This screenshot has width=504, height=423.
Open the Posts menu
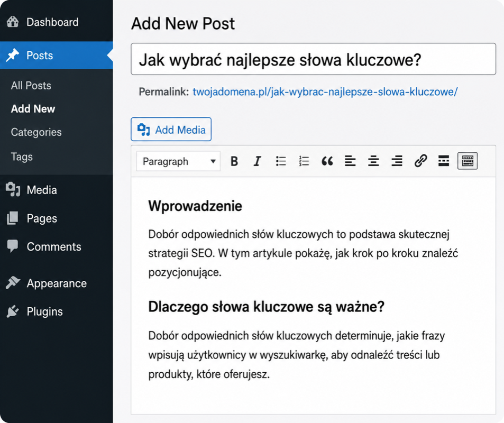coord(57,56)
